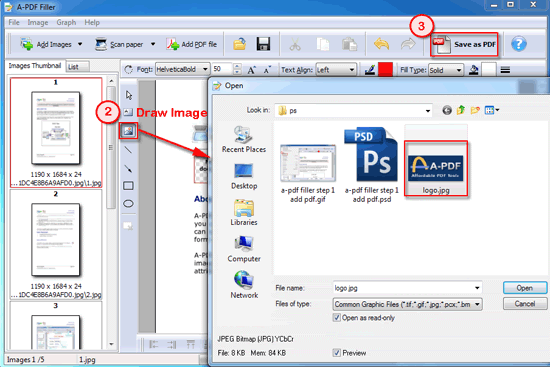550x367 pixels.
Task: Click the Cut scissors icon
Action: [x=295, y=45]
